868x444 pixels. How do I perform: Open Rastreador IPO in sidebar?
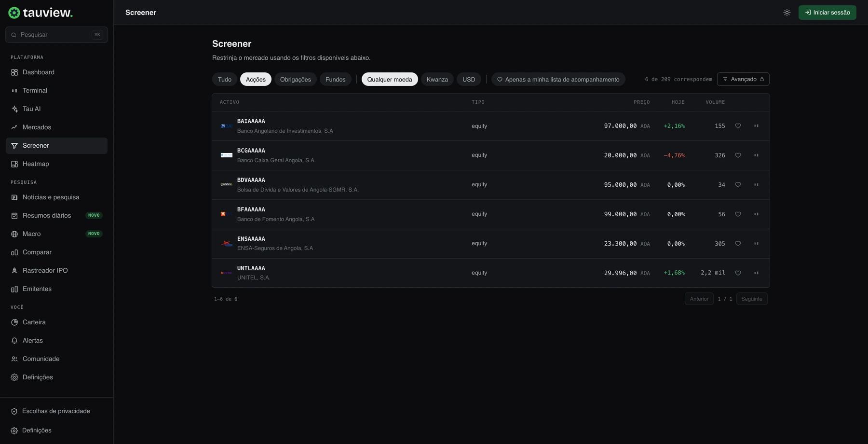(56, 271)
